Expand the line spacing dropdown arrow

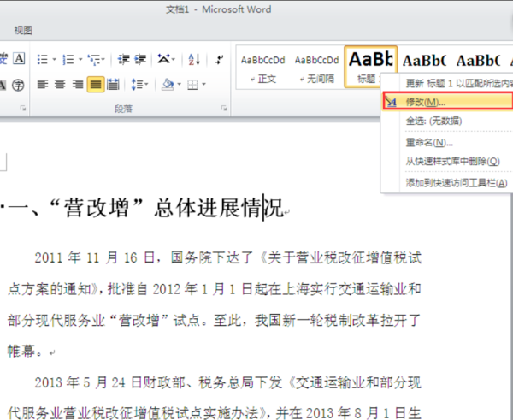[x=146, y=85]
